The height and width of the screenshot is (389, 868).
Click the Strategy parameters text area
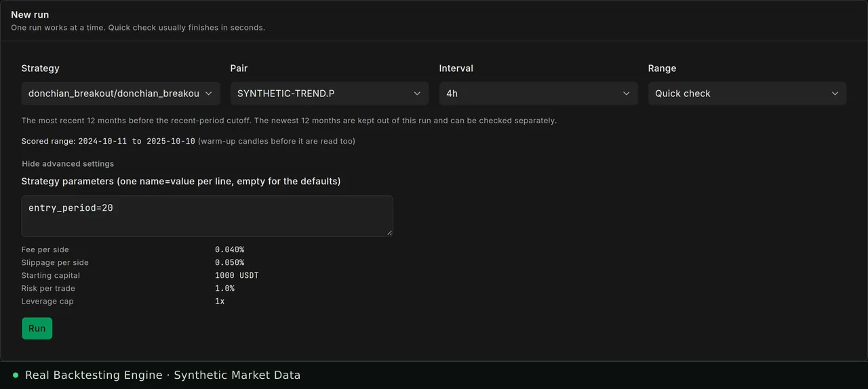coord(208,216)
